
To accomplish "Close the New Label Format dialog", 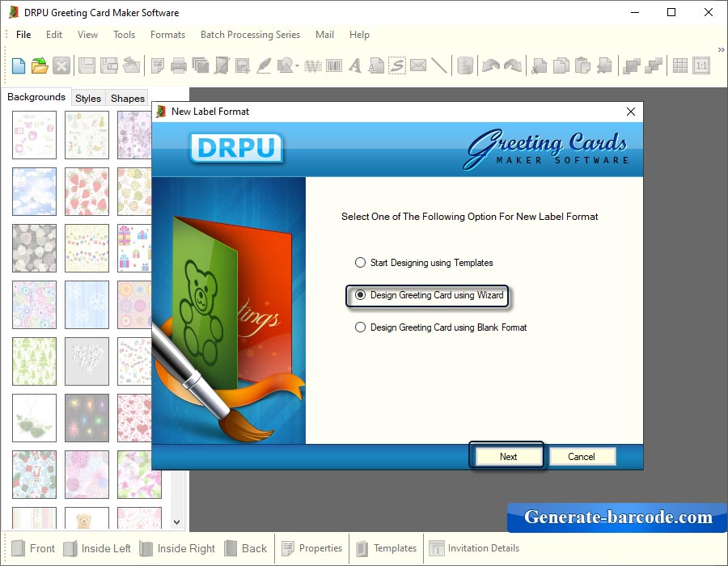I will (630, 112).
